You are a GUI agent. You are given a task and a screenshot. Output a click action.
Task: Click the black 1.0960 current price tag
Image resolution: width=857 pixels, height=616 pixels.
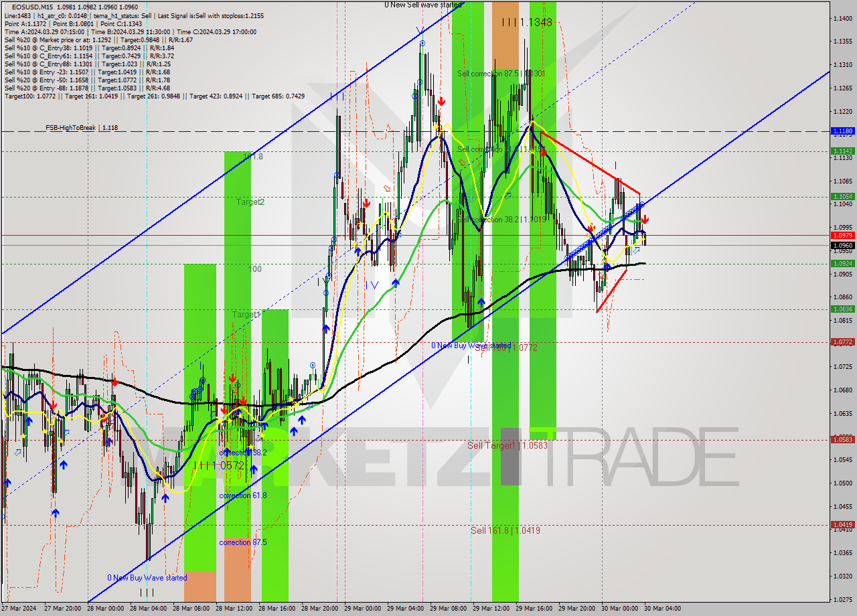[842, 245]
